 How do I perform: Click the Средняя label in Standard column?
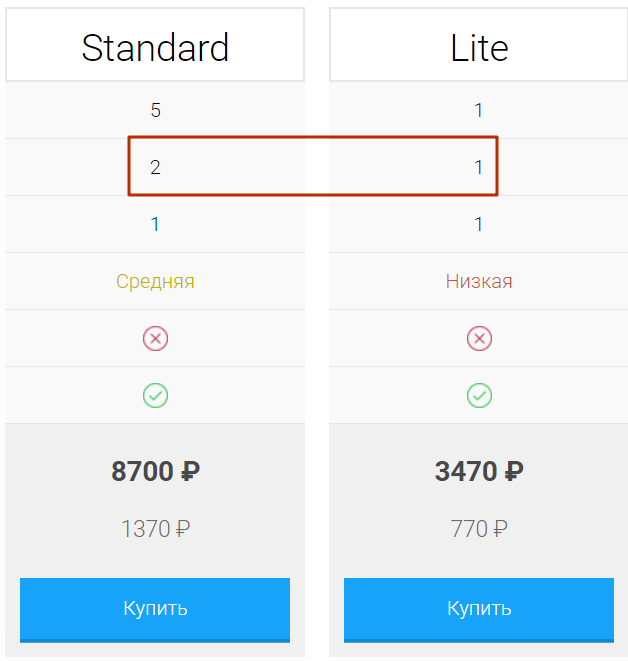click(x=155, y=281)
